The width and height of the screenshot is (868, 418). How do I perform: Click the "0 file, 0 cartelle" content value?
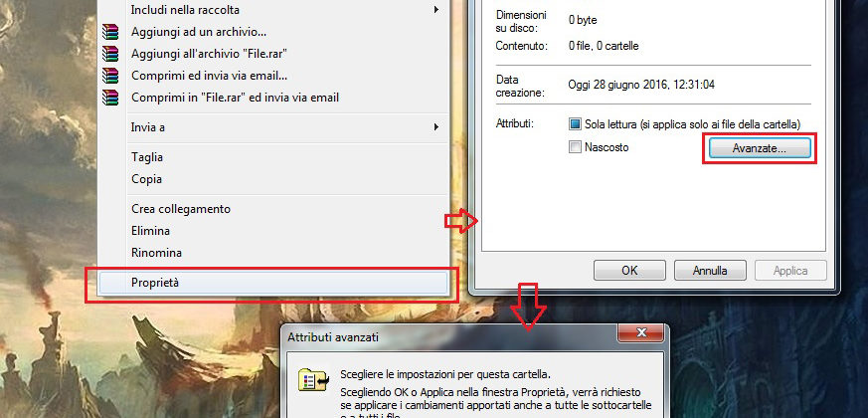[x=604, y=46]
